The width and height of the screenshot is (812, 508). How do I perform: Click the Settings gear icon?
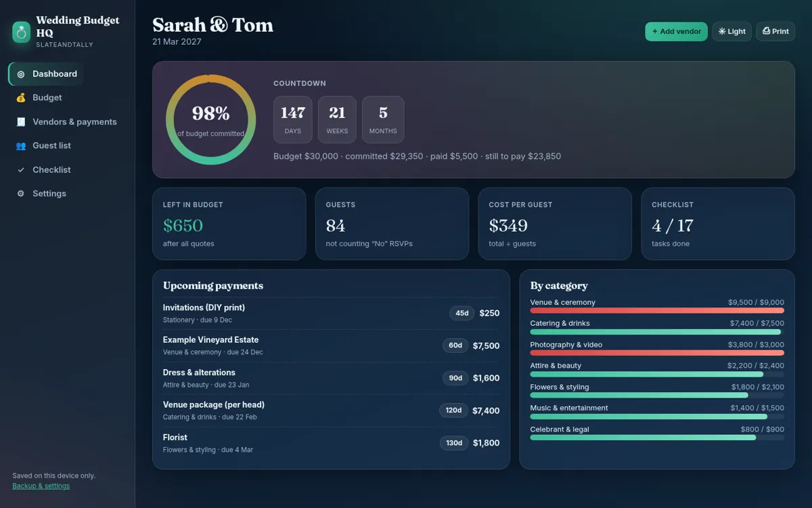pyautogui.click(x=21, y=194)
